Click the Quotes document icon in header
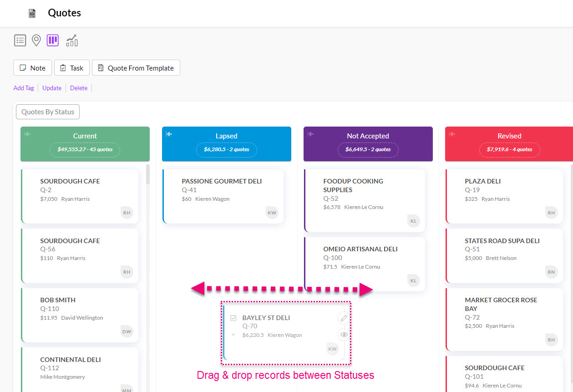 32,13
